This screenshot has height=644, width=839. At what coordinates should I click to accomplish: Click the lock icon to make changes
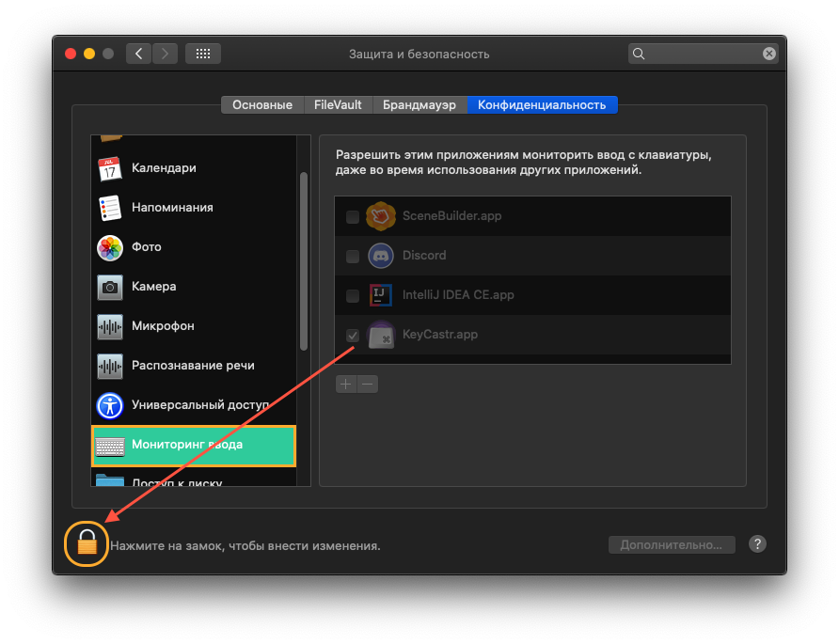pos(87,542)
